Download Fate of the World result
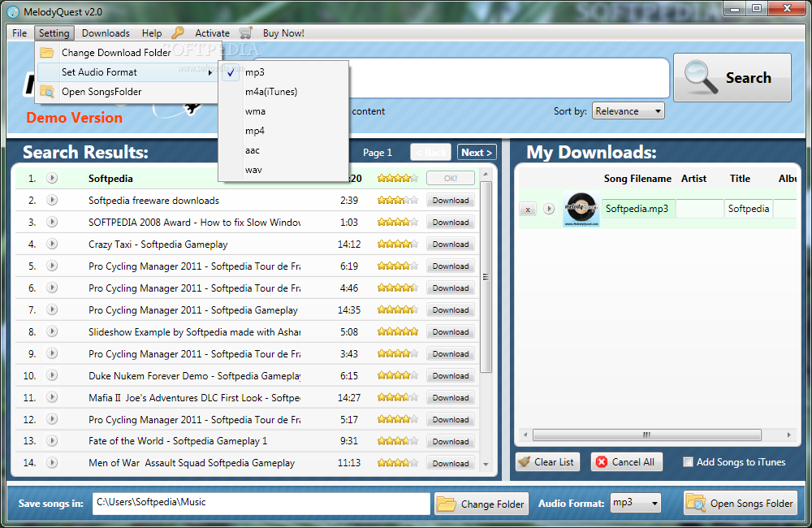 [x=451, y=441]
